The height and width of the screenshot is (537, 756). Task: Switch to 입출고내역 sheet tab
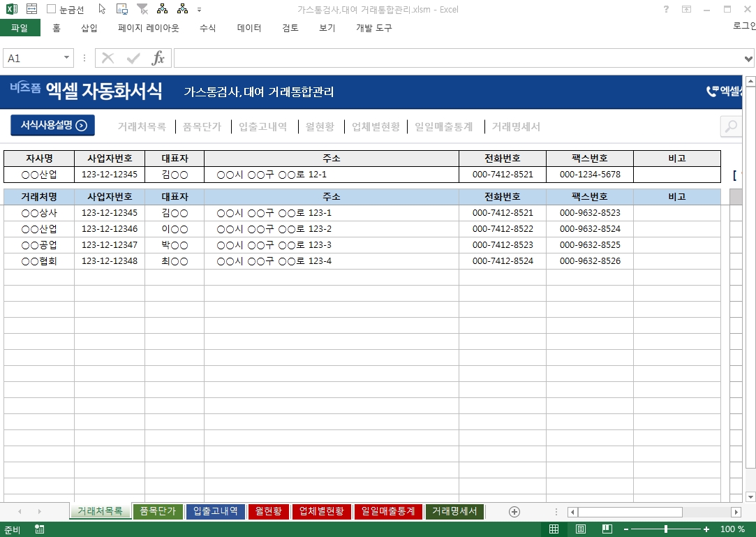coord(215,511)
